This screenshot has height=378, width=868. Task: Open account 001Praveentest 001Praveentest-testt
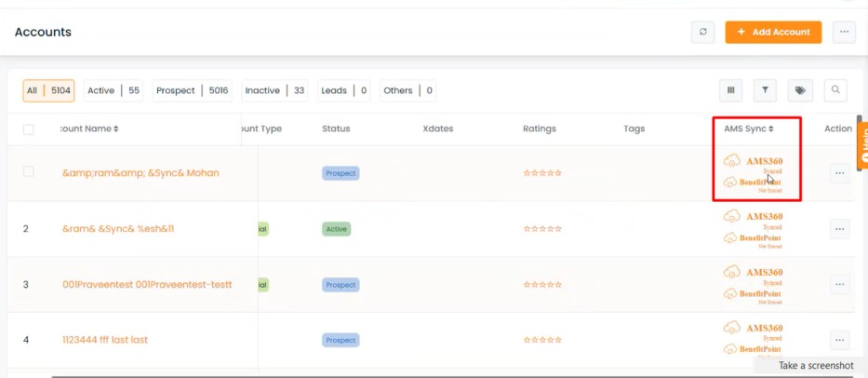(147, 285)
